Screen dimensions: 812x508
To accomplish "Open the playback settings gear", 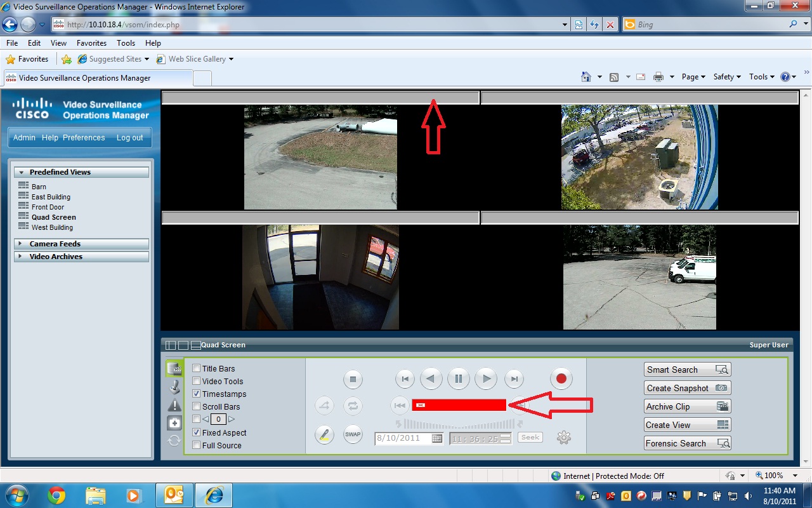I will (564, 438).
